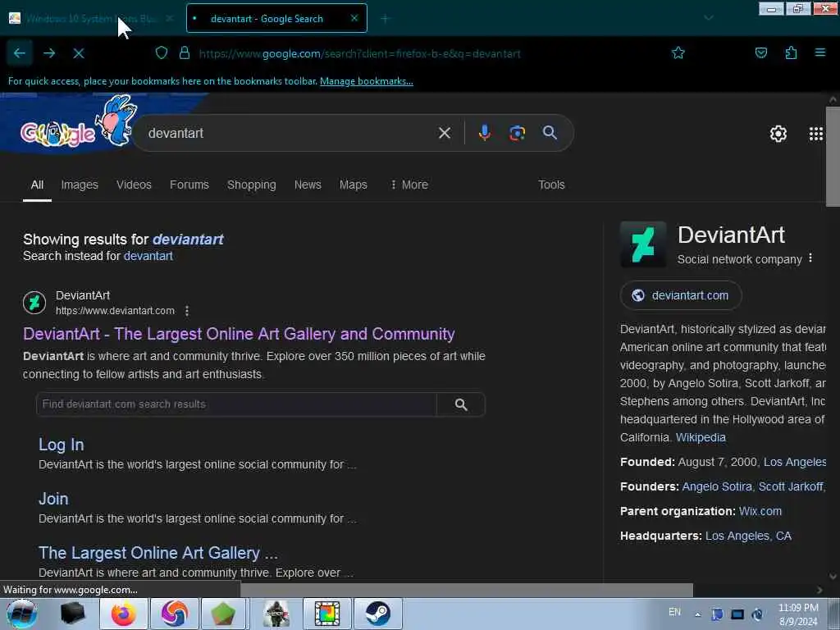Switch to Images results tab

pos(80,185)
